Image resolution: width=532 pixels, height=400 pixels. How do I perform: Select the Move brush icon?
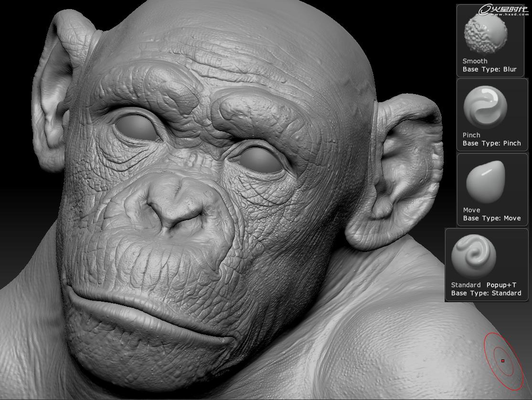pyautogui.click(x=485, y=182)
